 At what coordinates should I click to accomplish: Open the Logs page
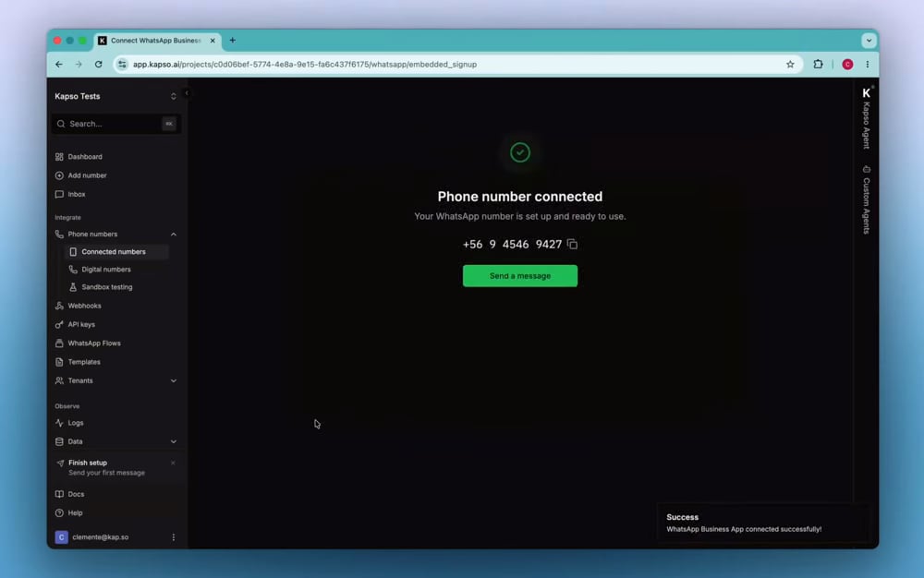tap(76, 423)
